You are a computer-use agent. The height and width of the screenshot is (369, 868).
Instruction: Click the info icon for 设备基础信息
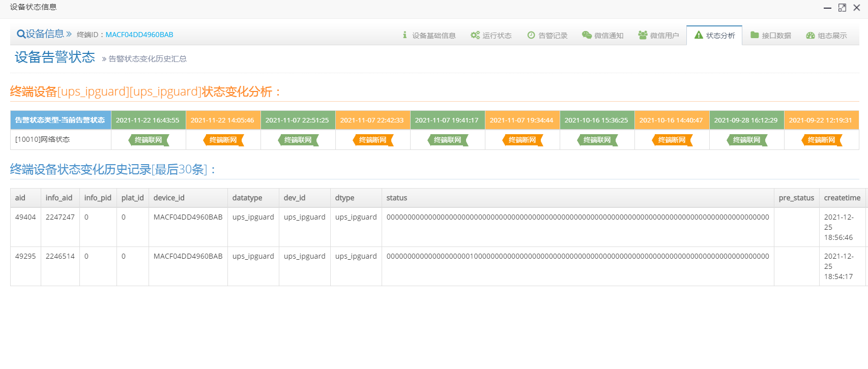pos(405,35)
